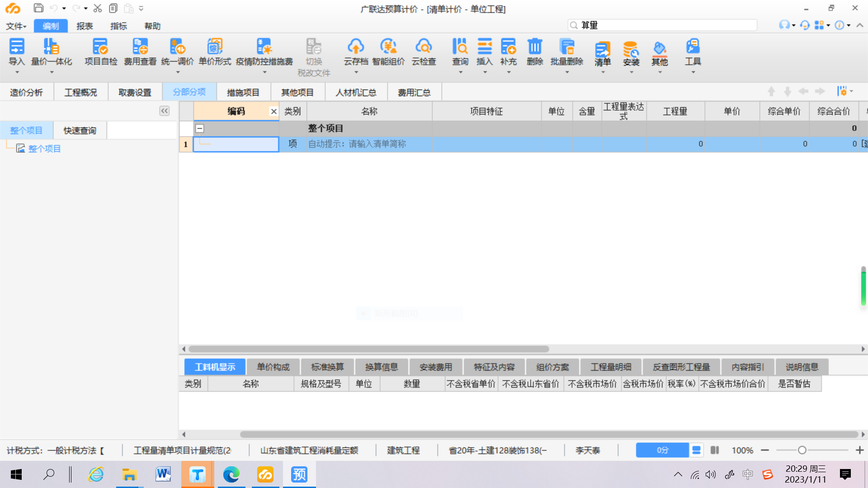
Task: Click the zoom slider handle
Action: pyautogui.click(x=802, y=450)
